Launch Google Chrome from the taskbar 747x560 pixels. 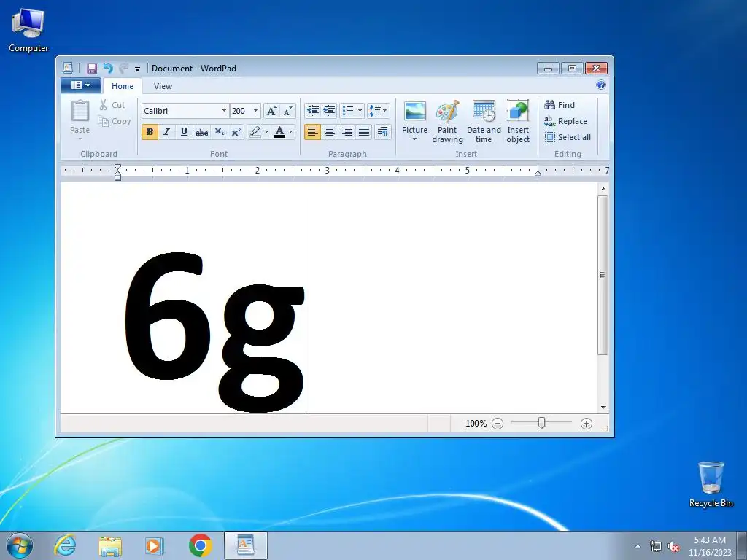tap(201, 545)
